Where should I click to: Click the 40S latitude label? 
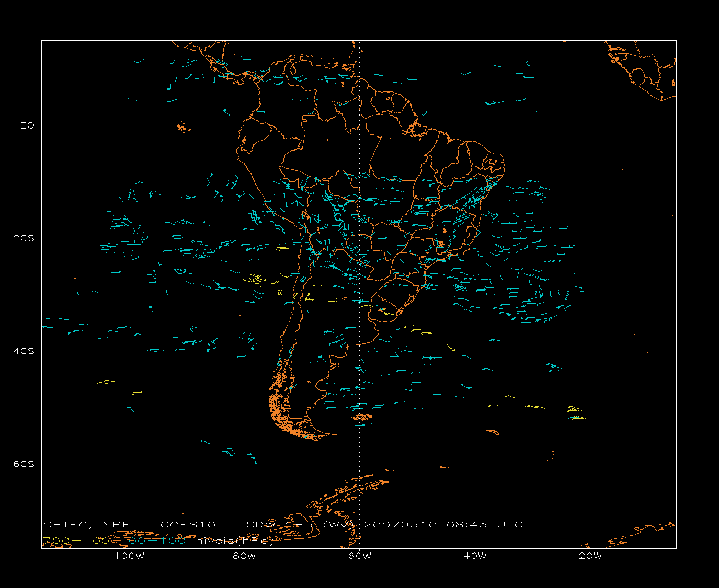click(24, 351)
